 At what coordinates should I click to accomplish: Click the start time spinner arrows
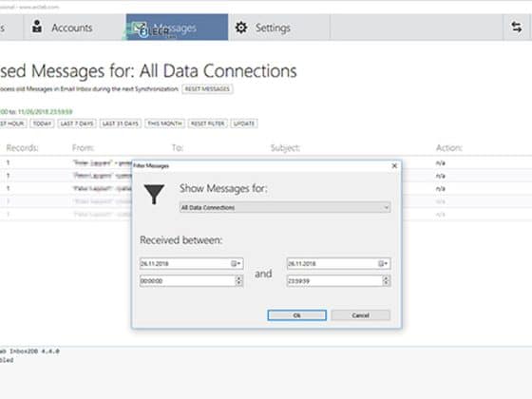(238, 281)
